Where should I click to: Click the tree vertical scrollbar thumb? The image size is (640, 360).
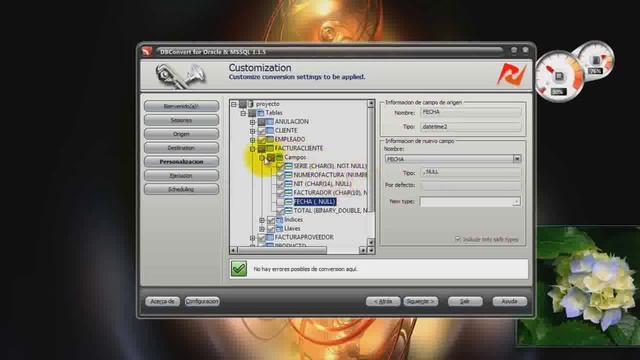coord(371,159)
